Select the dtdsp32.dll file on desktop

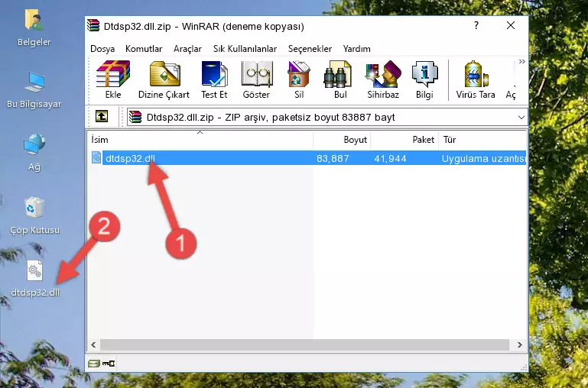(x=35, y=279)
